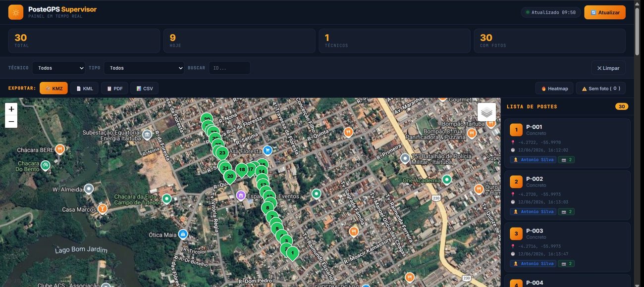644x287 pixels.
Task: Open the map layers control
Action: (x=486, y=112)
